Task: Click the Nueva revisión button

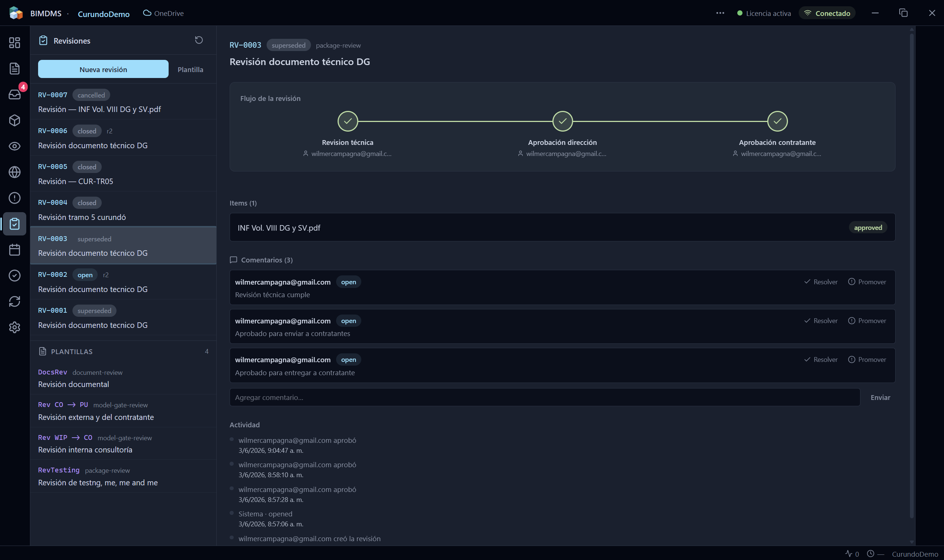Action: 103,69
